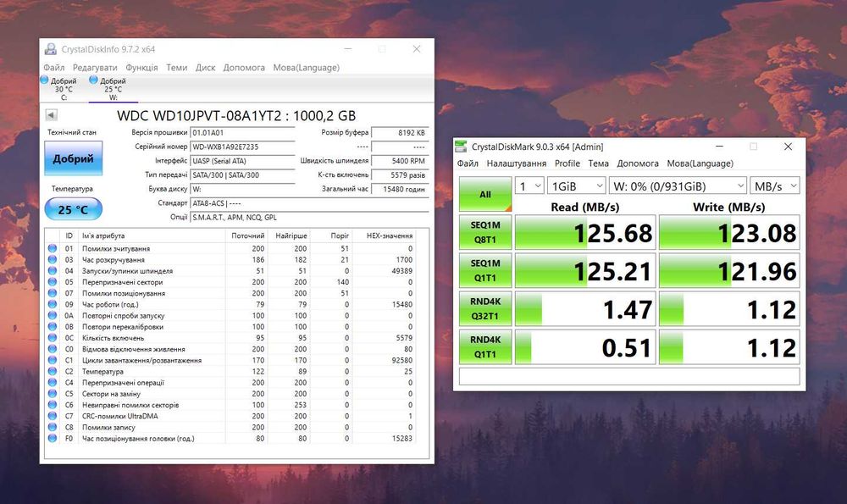Click the RND4K Q32T1 read result 1.47

[585, 309]
